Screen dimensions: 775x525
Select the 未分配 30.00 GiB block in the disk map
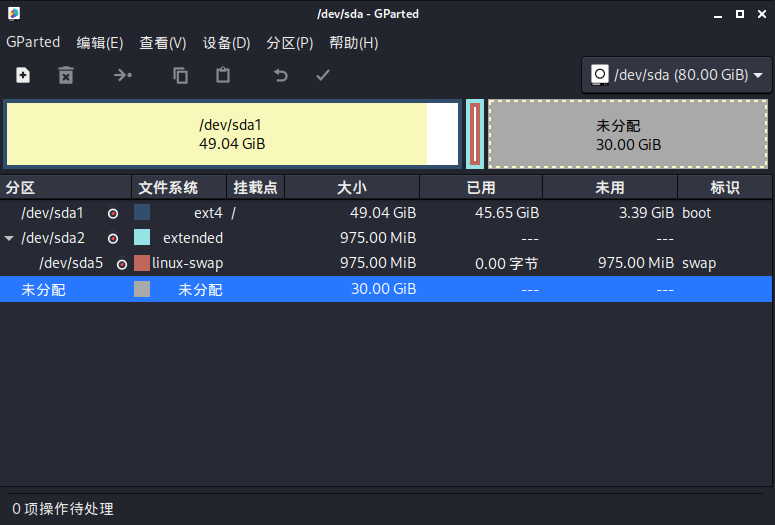click(x=628, y=134)
